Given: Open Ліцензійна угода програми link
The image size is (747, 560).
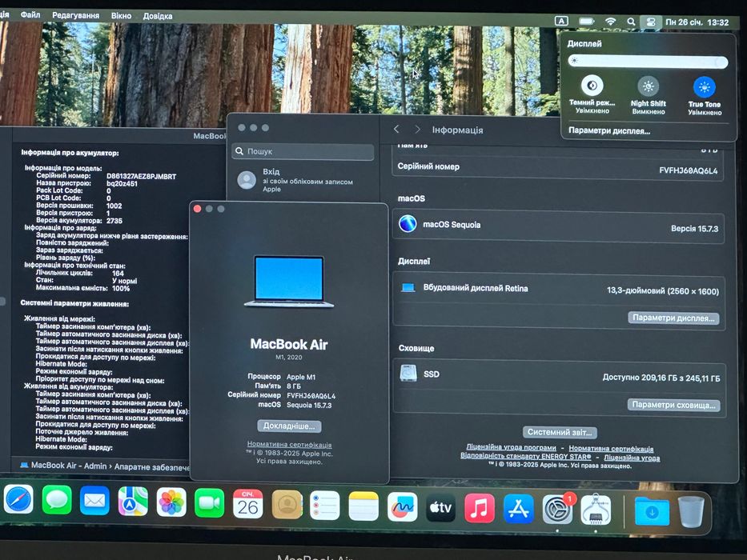Looking at the screenshot, I should point(511,448).
